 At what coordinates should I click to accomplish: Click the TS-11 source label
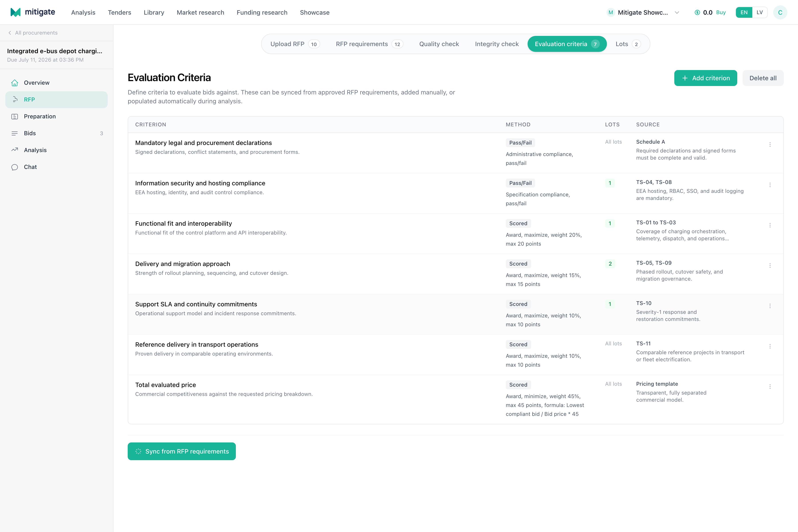643,343
